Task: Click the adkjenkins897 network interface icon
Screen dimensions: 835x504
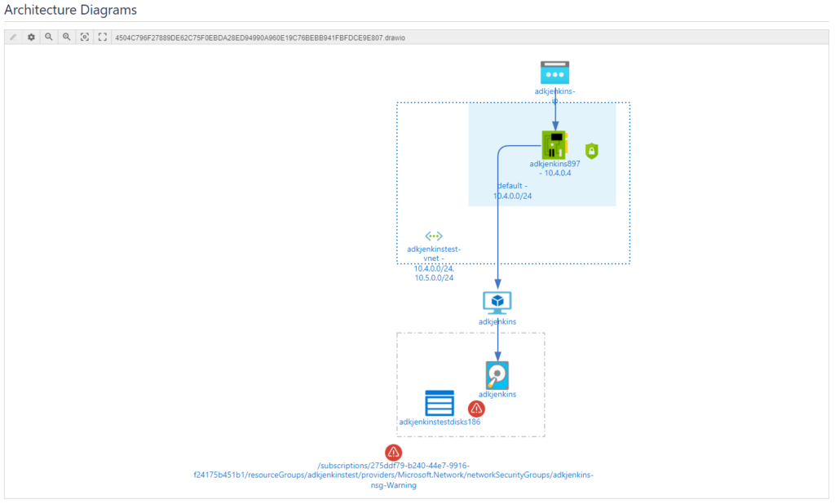Action: (554, 144)
